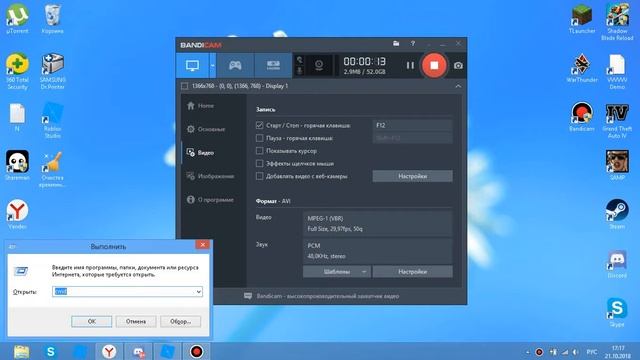This screenshot has height=360, width=640.
Task: Close the Выполнить dialog
Action: (x=202, y=244)
